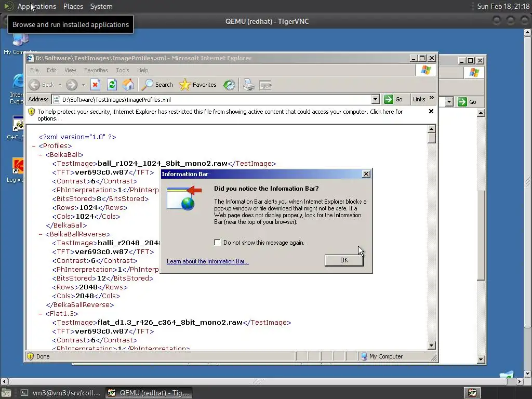Click the Refresh icon in IE toolbar
The width and height of the screenshot is (532, 399).
click(x=112, y=85)
